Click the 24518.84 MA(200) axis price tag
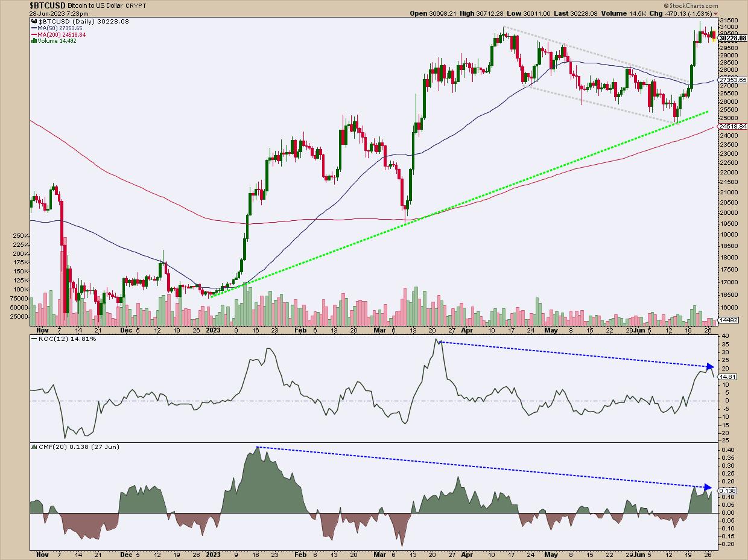 (732, 127)
